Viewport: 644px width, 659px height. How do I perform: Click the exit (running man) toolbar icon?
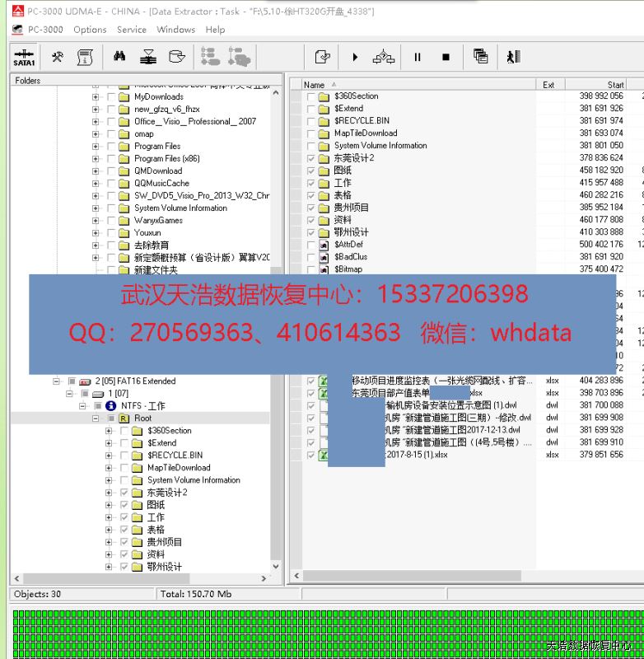click(514, 57)
